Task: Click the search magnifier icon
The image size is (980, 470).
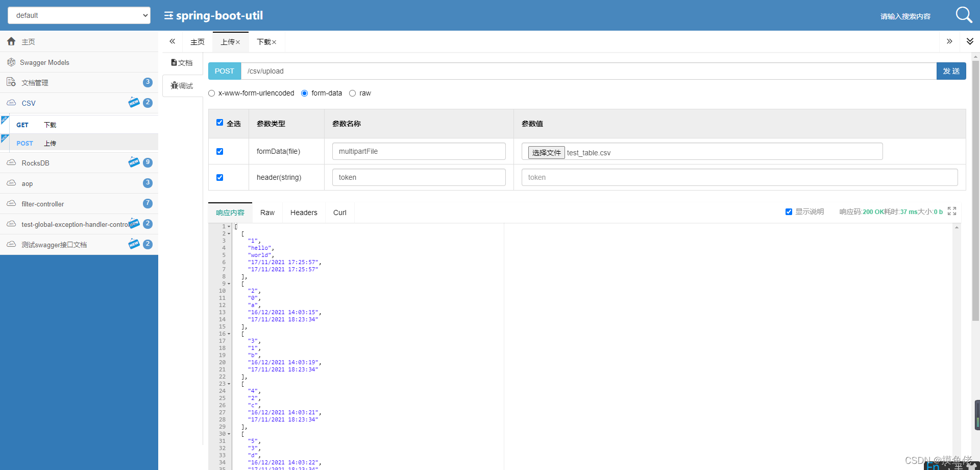Action: click(x=964, y=15)
